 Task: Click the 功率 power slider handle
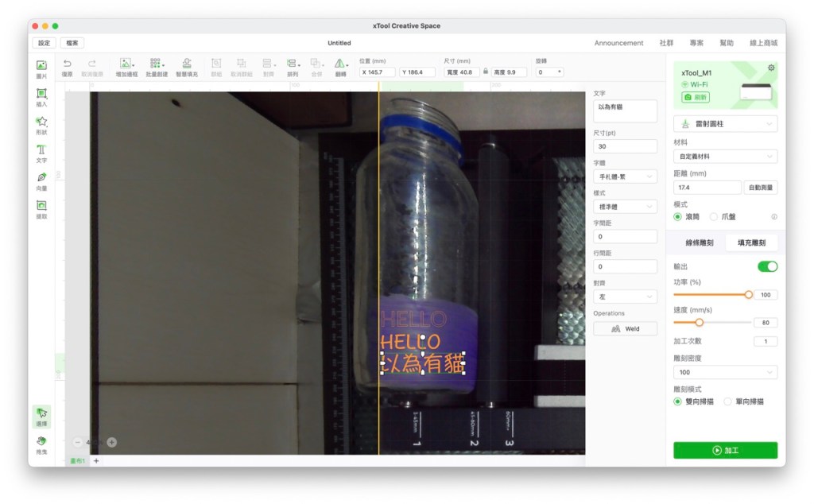coord(748,294)
